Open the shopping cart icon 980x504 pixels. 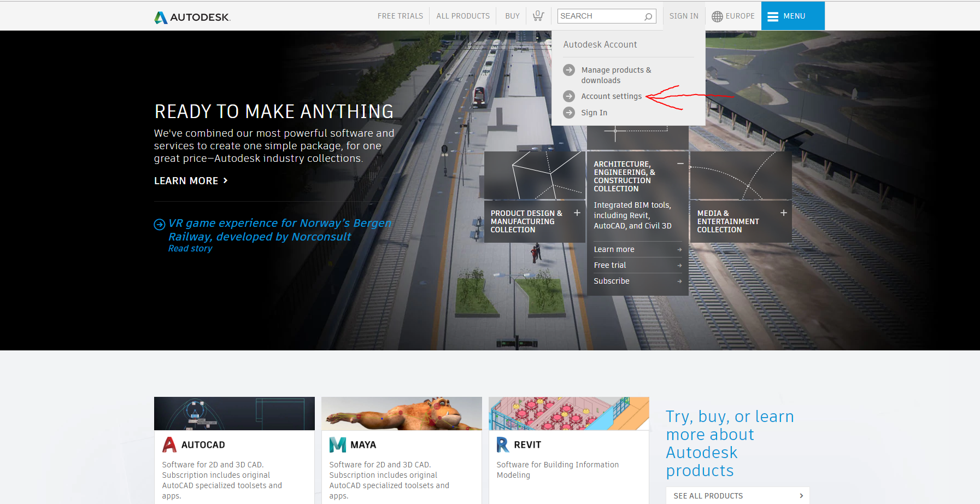click(x=538, y=16)
